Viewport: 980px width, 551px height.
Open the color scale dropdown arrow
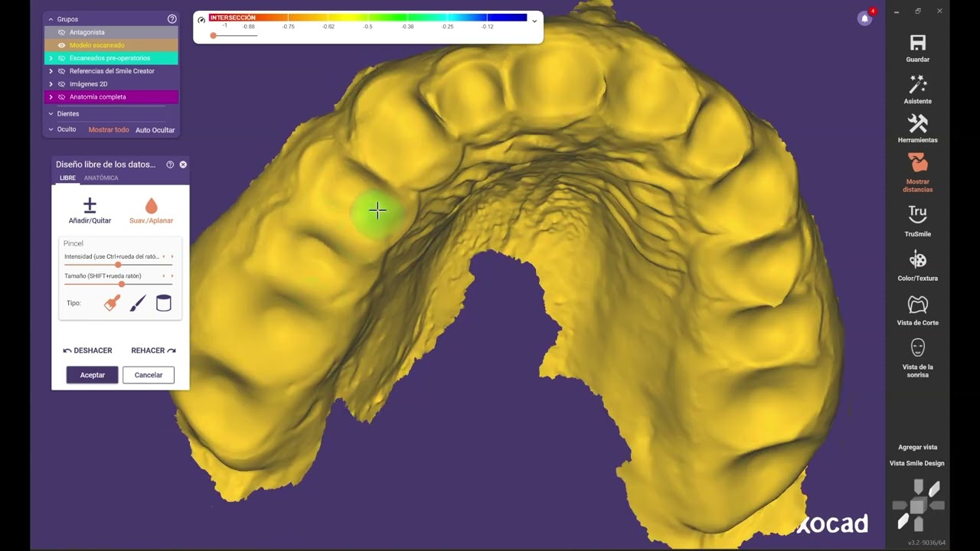pyautogui.click(x=534, y=21)
